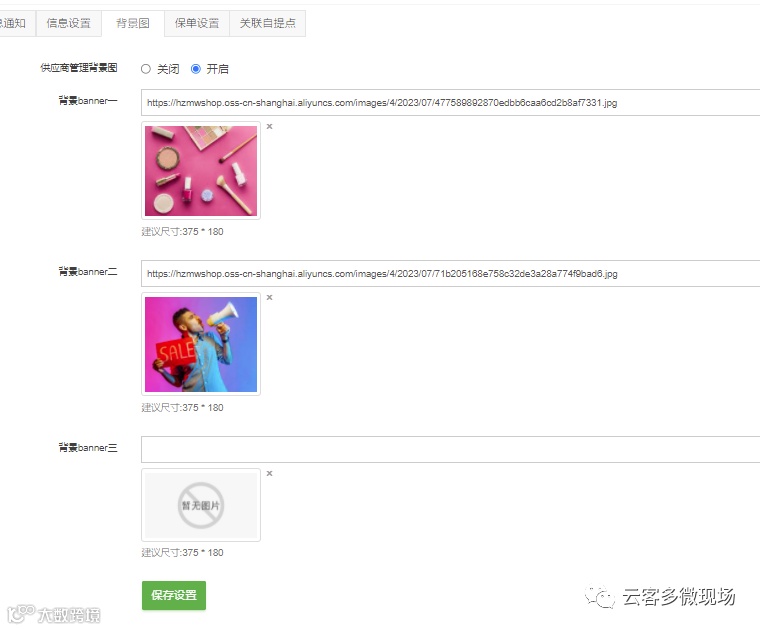Click 建议尺寸 hint under the cosmetics banner
This screenshot has width=760, height=630.
(x=182, y=232)
